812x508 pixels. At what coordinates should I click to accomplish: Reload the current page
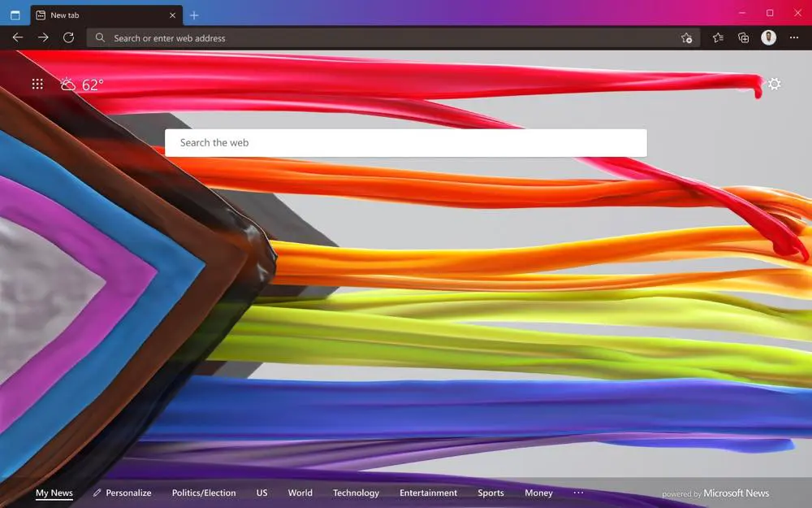(68, 37)
